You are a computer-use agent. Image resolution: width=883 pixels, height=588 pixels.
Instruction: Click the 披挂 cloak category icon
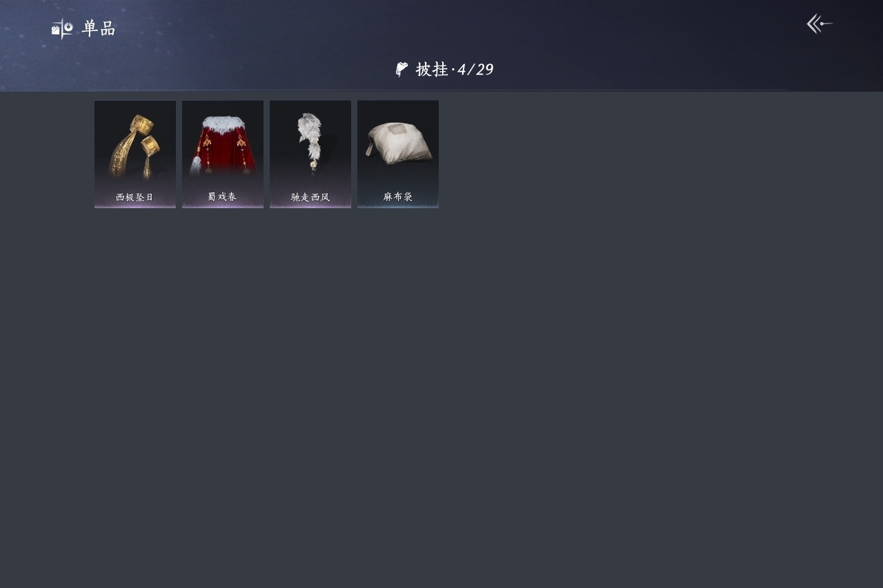(401, 69)
